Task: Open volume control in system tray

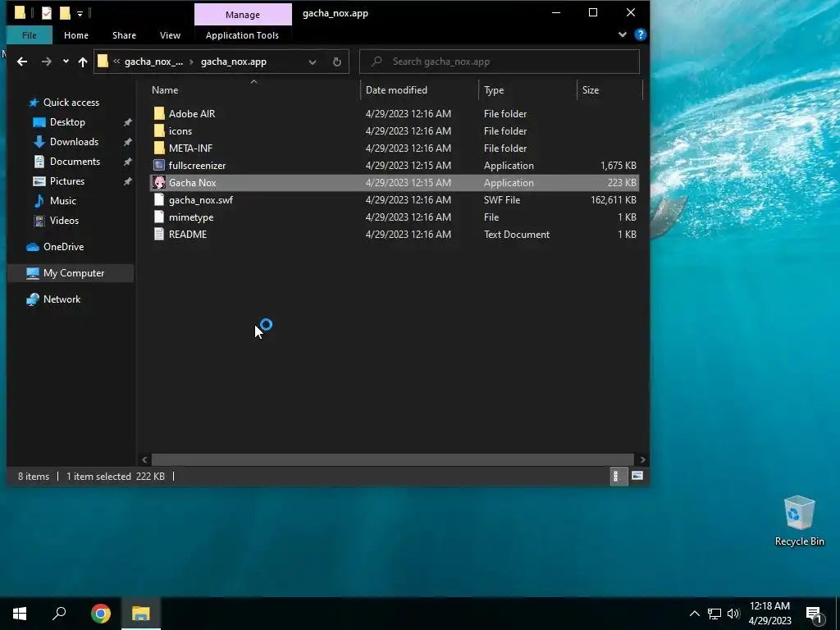Action: pos(733,614)
